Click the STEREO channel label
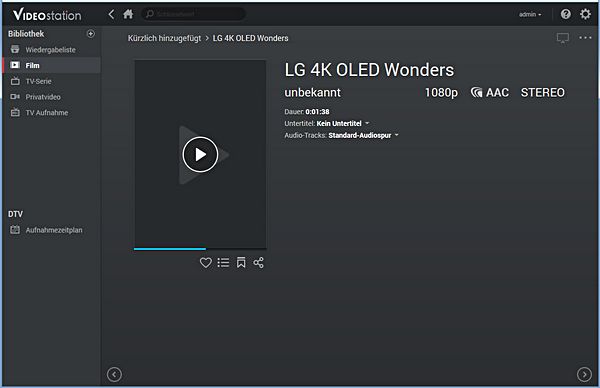This screenshot has width=600, height=388. coord(543,93)
